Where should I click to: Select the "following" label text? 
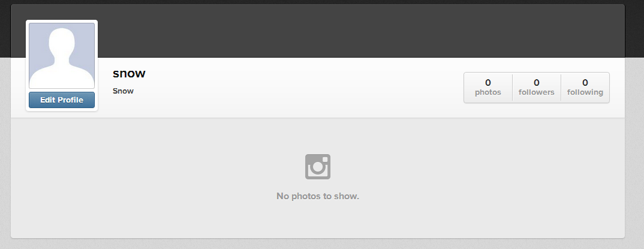(x=585, y=92)
